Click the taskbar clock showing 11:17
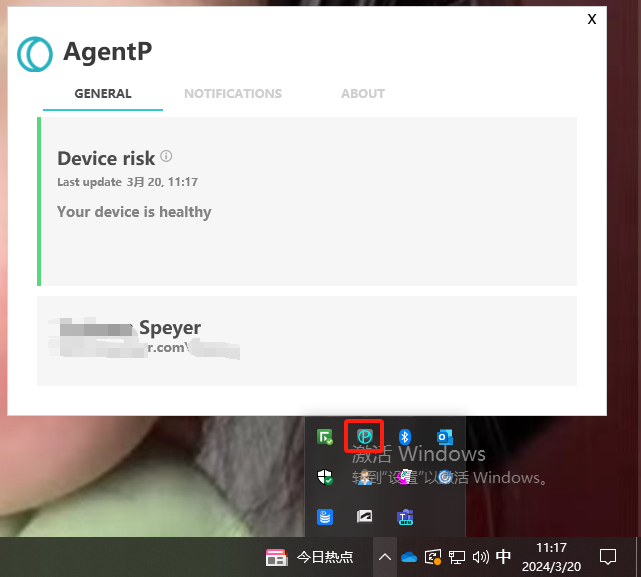 click(552, 557)
